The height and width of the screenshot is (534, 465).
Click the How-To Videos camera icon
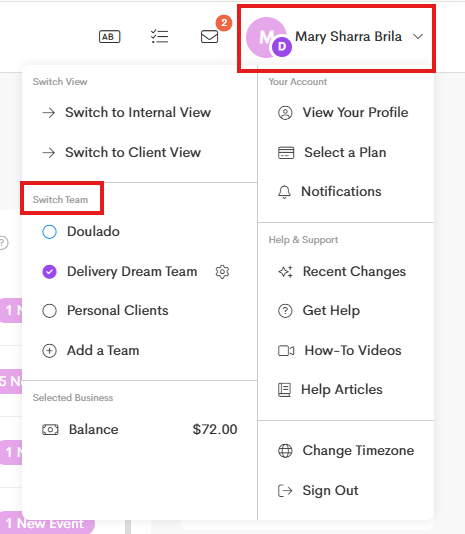tap(286, 350)
